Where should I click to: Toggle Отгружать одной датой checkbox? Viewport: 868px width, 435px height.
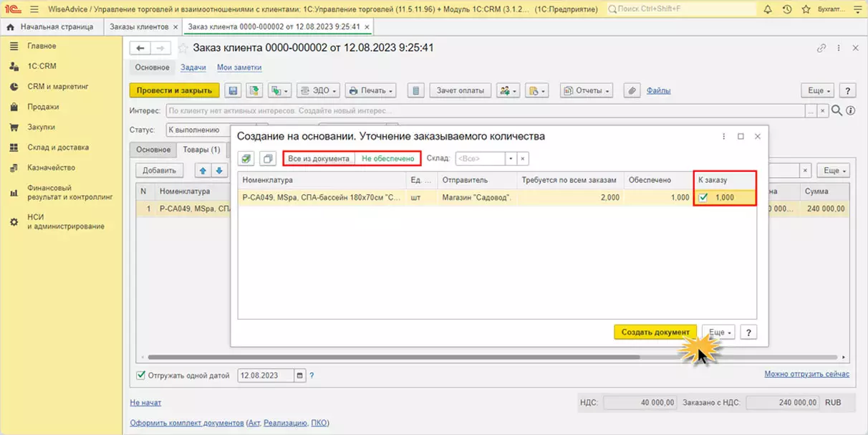point(140,375)
